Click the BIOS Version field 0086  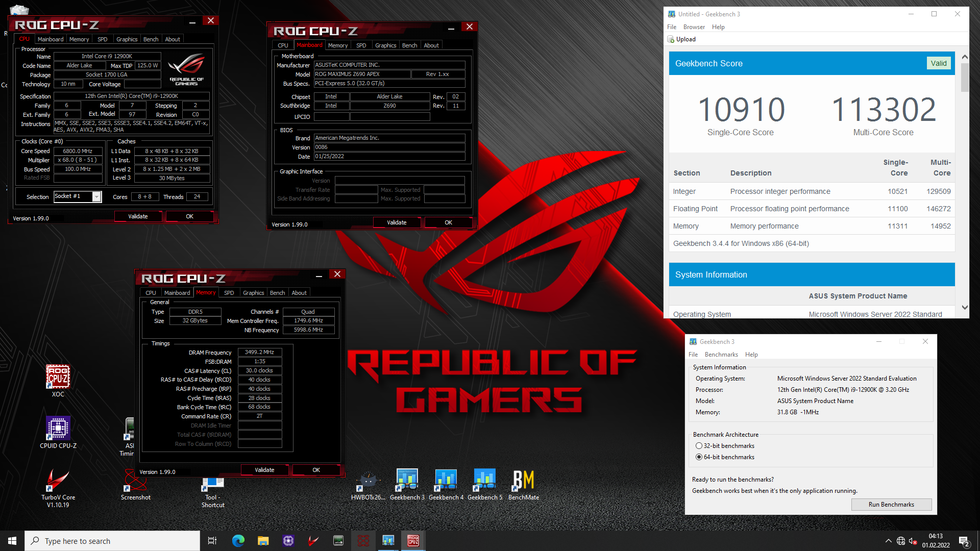[389, 147]
